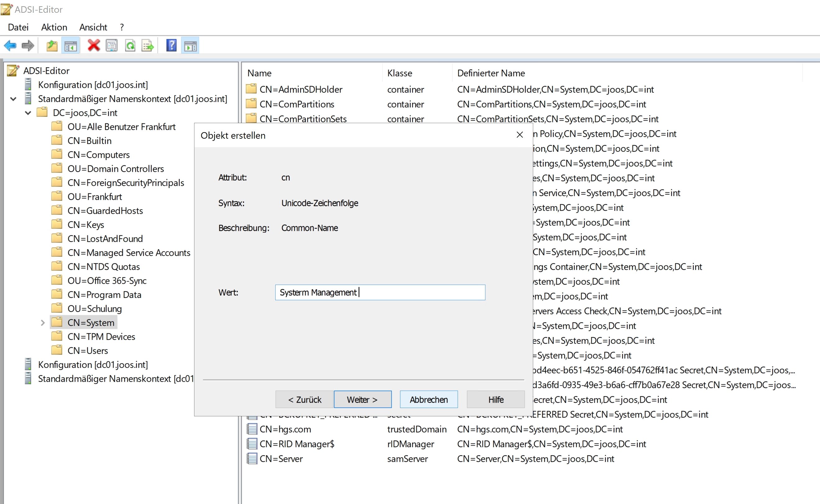This screenshot has height=504, width=820.
Task: Export the list using the export icon
Action: coord(148,45)
